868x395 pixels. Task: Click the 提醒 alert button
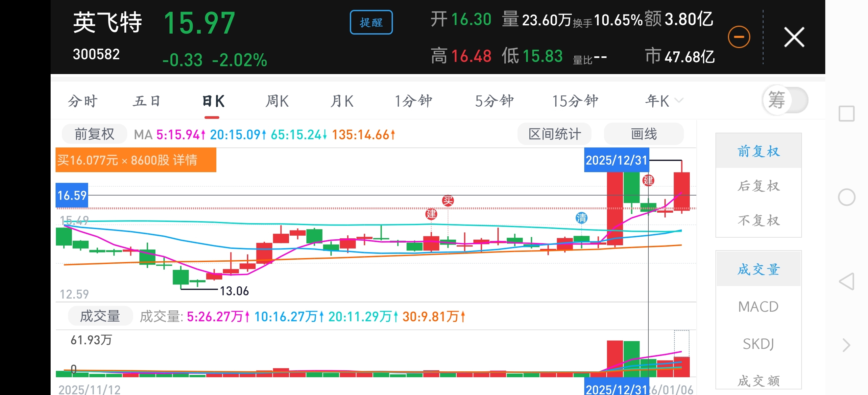(x=371, y=22)
